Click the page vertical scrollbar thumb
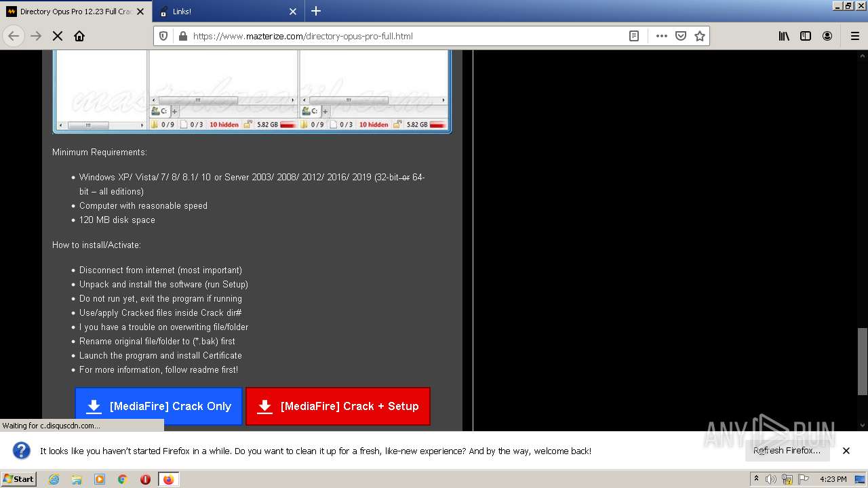This screenshot has height=488, width=868. pos(863,361)
